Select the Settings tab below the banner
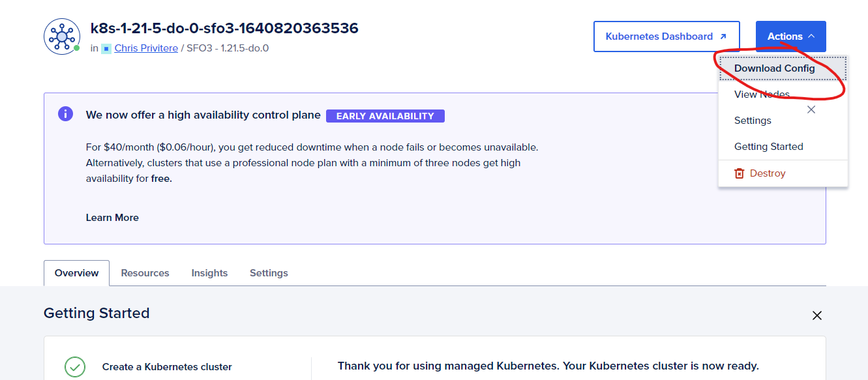This screenshot has width=868, height=380. click(x=269, y=273)
